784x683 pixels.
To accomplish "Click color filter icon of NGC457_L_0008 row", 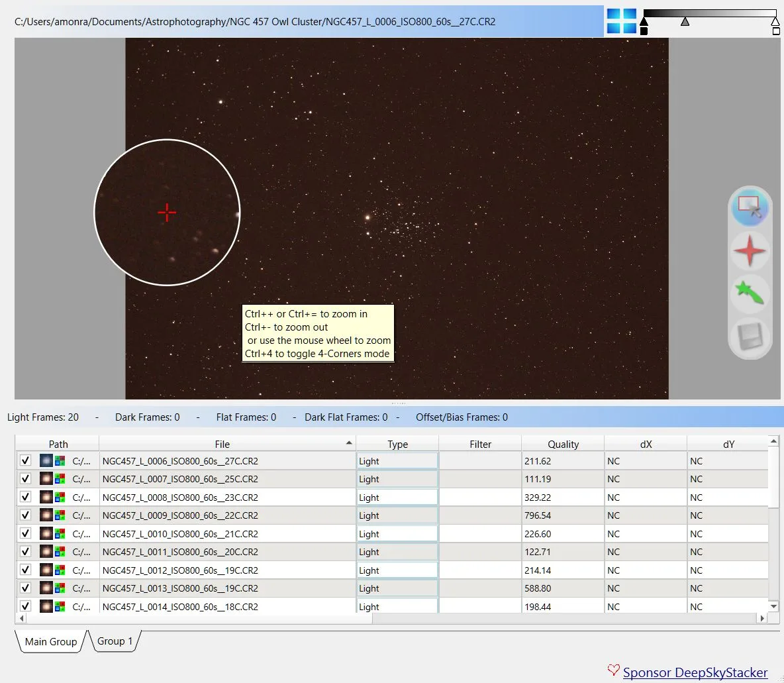I will tap(60, 498).
